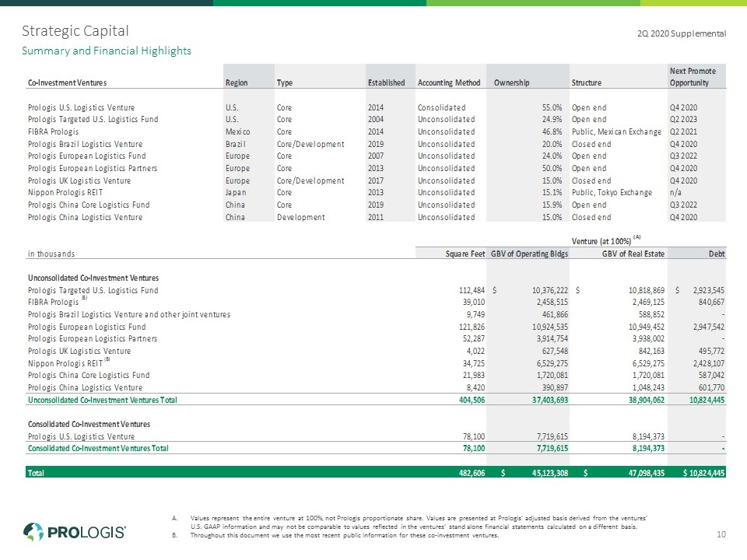Click real estate value '3,938,002'
The image size is (747, 560).
[648, 339]
